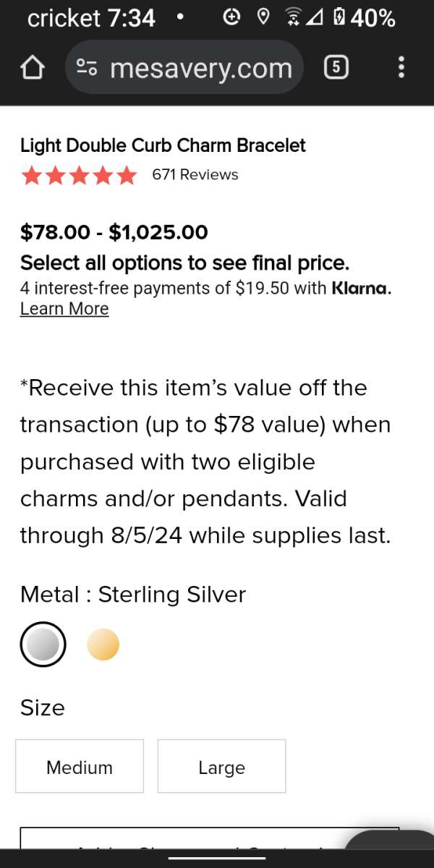Image resolution: width=434 pixels, height=868 pixels.
Task: Tap the Light Double Curb Charm Bracelet title
Action: (x=163, y=145)
